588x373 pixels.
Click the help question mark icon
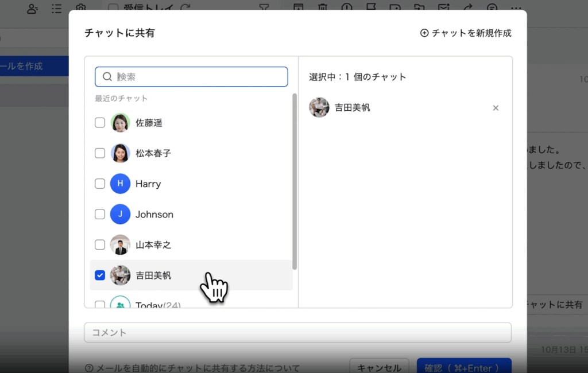tap(89, 368)
